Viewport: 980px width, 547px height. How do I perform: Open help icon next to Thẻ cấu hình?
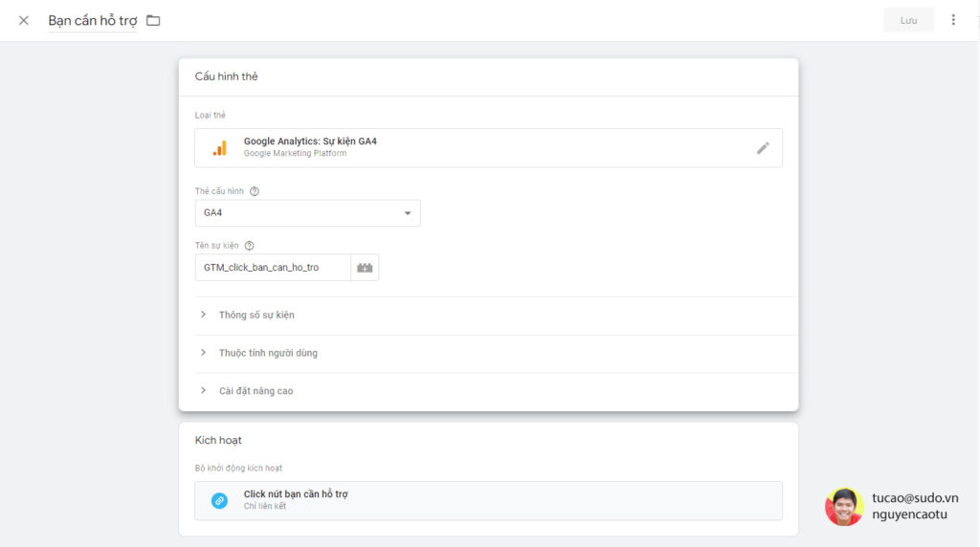[x=254, y=191]
